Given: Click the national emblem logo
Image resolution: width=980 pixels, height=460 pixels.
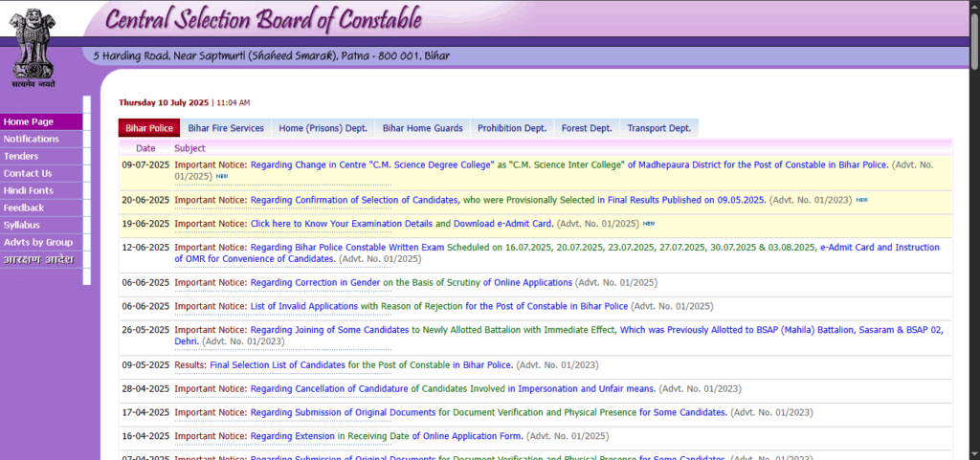Looking at the screenshot, I should pyautogui.click(x=33, y=46).
